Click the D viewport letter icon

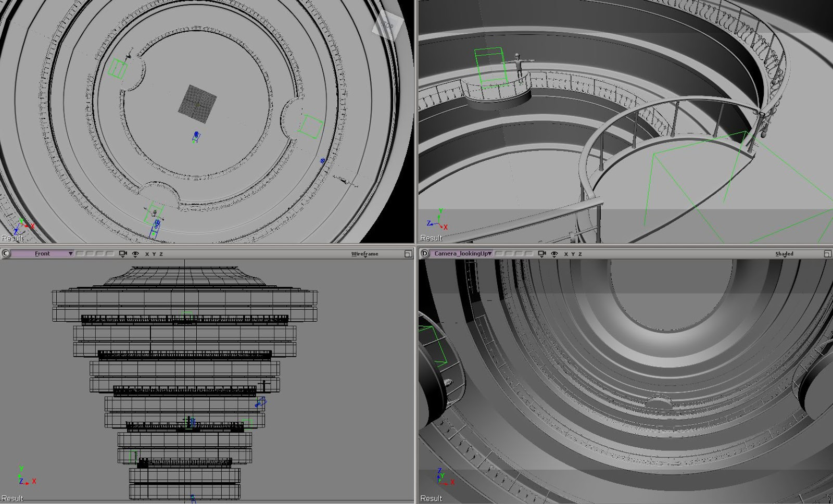pos(425,254)
